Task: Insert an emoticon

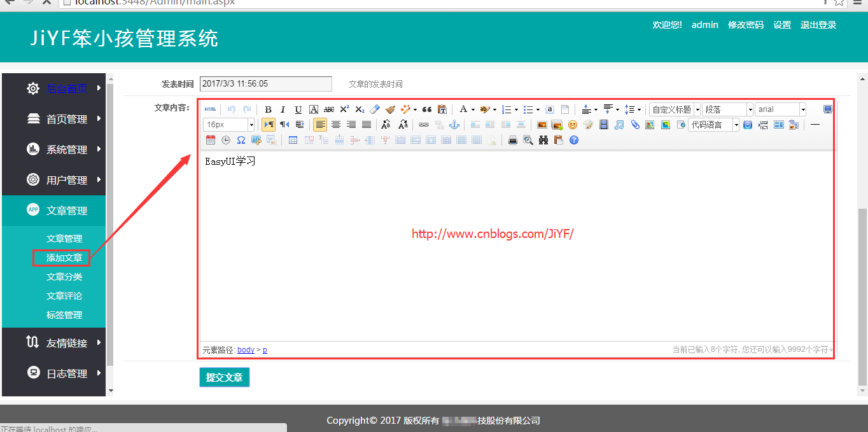Action: tap(573, 125)
